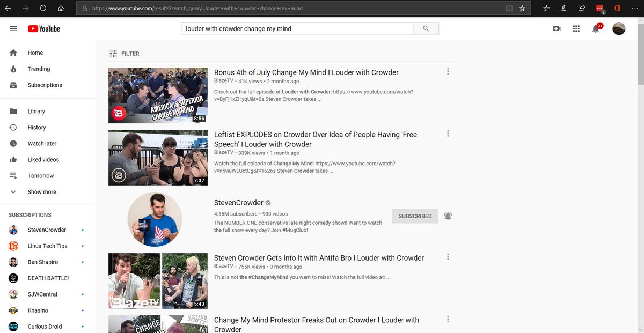
Task: Click the browser home icon
Action: [61, 9]
